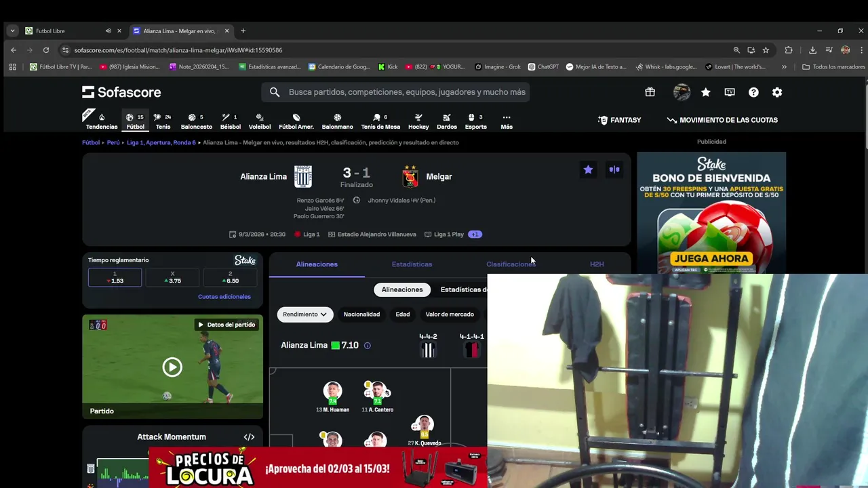Open the compare teams icon
The height and width of the screenshot is (488, 868).
click(x=614, y=169)
